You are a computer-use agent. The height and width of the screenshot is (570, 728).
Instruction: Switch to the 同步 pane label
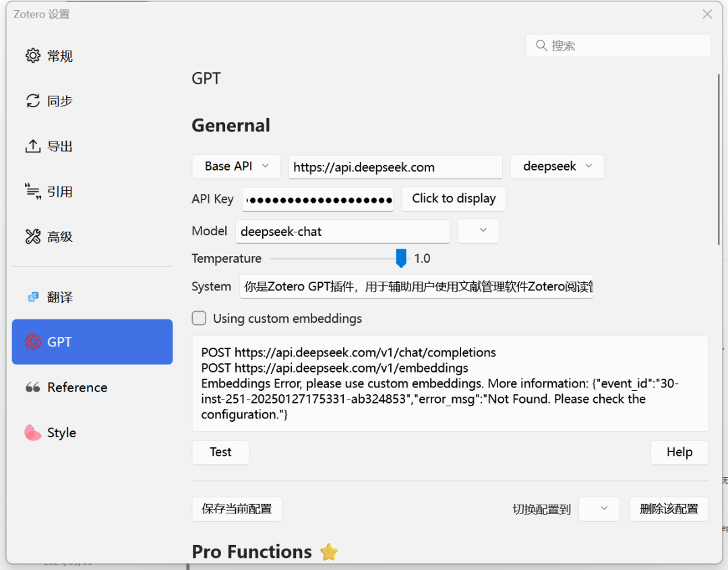tap(60, 101)
